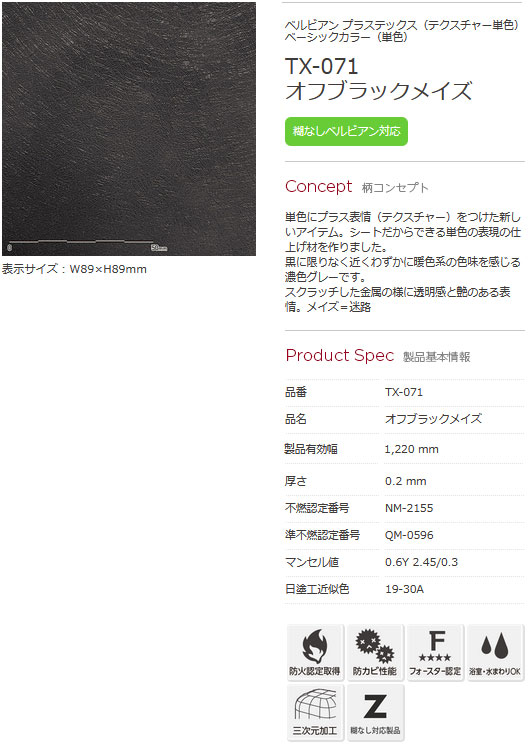Image resolution: width=530 pixels, height=750 pixels.
Task: Click the Product Spec section heading
Action: pyautogui.click(x=340, y=355)
